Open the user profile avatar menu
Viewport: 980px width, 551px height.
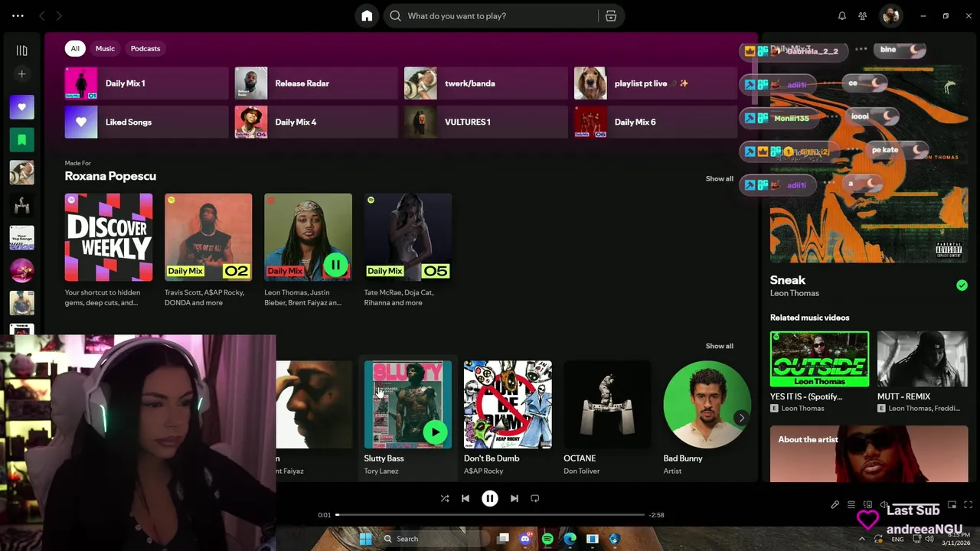coord(890,16)
